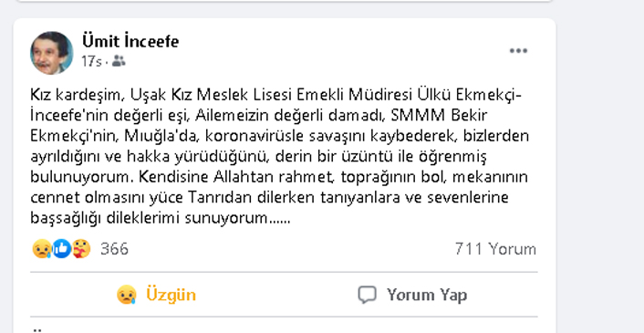Select the sad face in reactions summary
The image size is (644, 333).
tap(41, 249)
